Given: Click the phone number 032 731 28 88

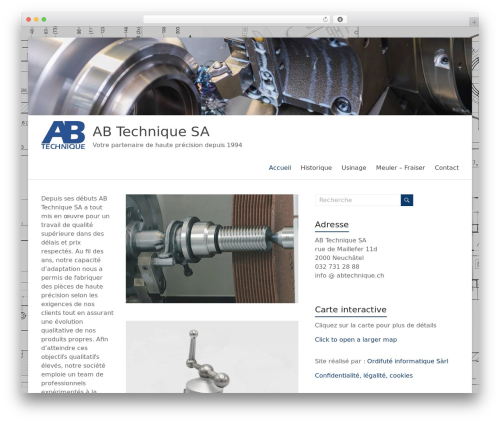Looking at the screenshot, I should coord(337,267).
